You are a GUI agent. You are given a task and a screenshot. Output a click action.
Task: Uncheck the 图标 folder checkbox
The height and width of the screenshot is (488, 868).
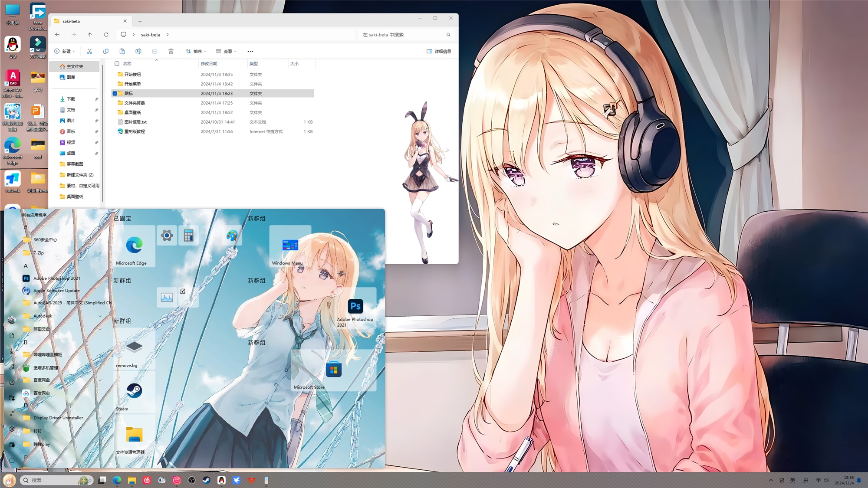coord(115,94)
